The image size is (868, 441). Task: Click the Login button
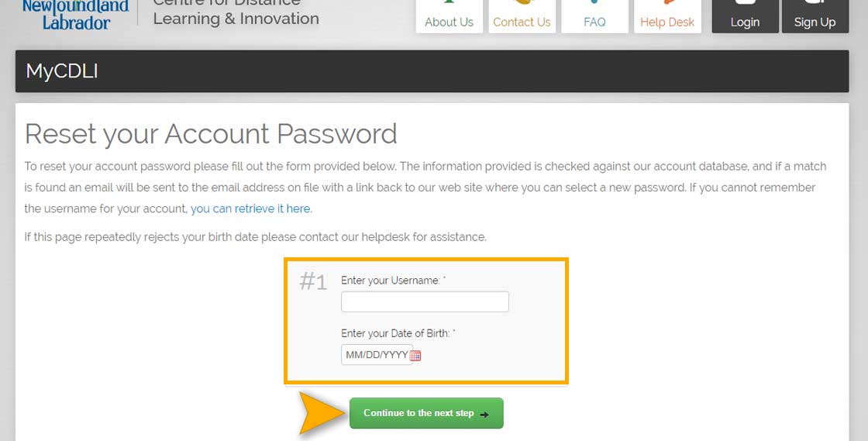click(x=745, y=16)
